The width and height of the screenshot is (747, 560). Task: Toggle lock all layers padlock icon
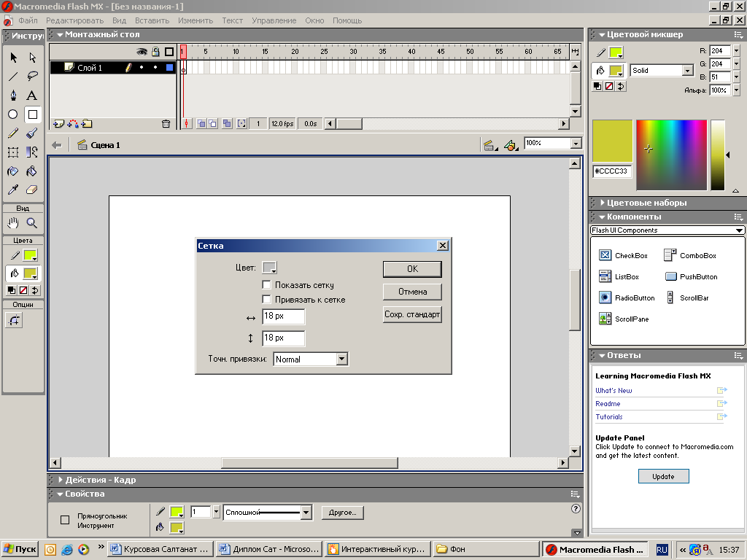coord(155,52)
